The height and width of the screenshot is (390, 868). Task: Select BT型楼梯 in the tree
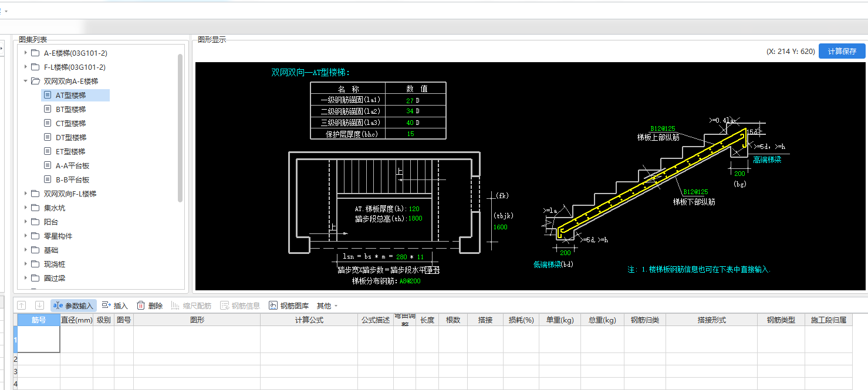click(71, 109)
